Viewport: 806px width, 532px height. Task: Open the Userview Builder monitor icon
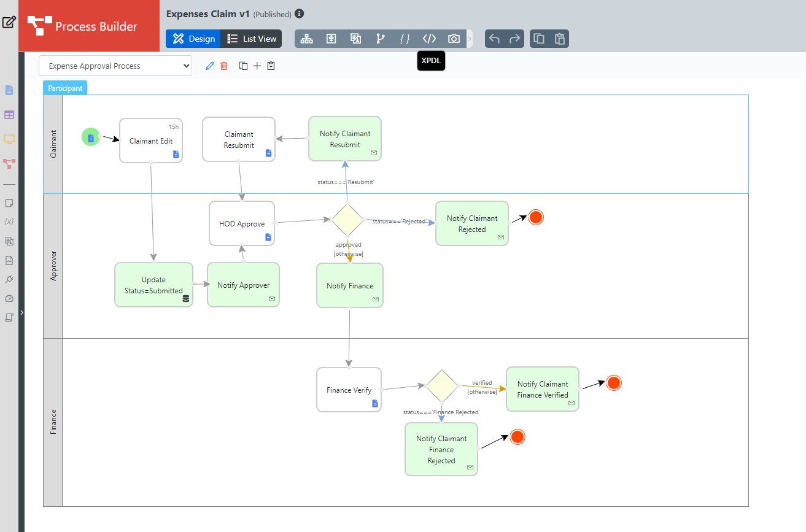coord(9,139)
